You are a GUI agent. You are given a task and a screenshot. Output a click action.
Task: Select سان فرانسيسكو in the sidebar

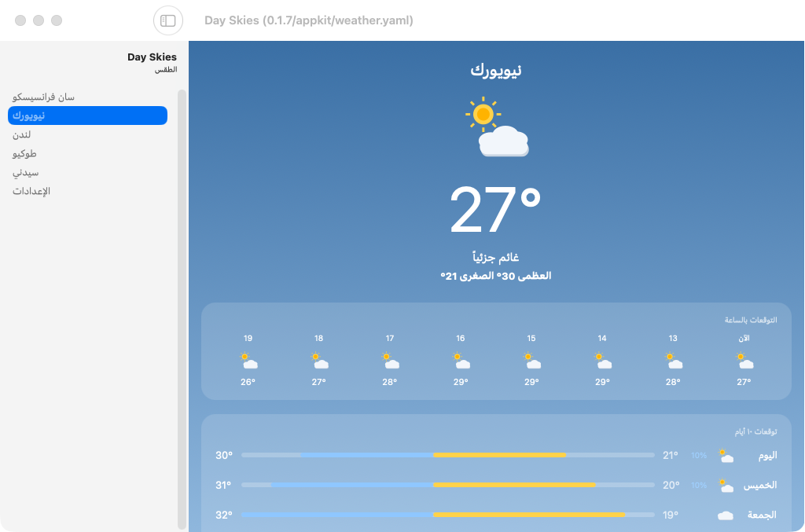[x=88, y=97]
